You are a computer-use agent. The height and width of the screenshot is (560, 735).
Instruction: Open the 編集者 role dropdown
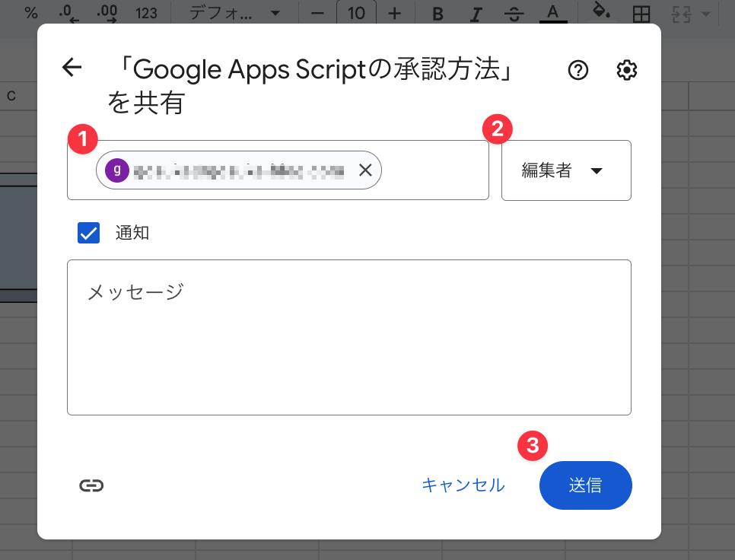566,170
